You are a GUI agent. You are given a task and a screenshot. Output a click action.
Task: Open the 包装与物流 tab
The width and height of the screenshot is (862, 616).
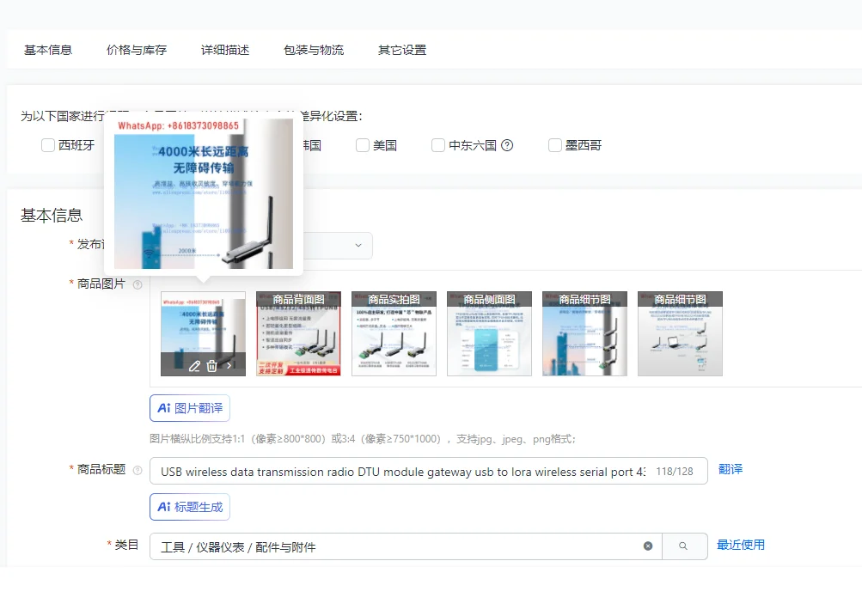coord(315,50)
